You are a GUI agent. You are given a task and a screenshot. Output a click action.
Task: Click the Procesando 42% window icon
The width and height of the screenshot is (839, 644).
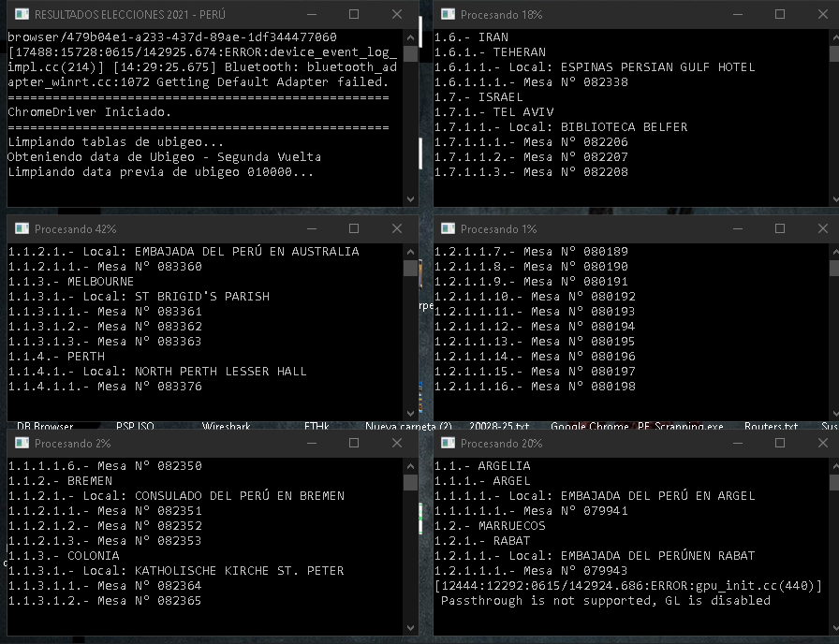tap(22, 229)
